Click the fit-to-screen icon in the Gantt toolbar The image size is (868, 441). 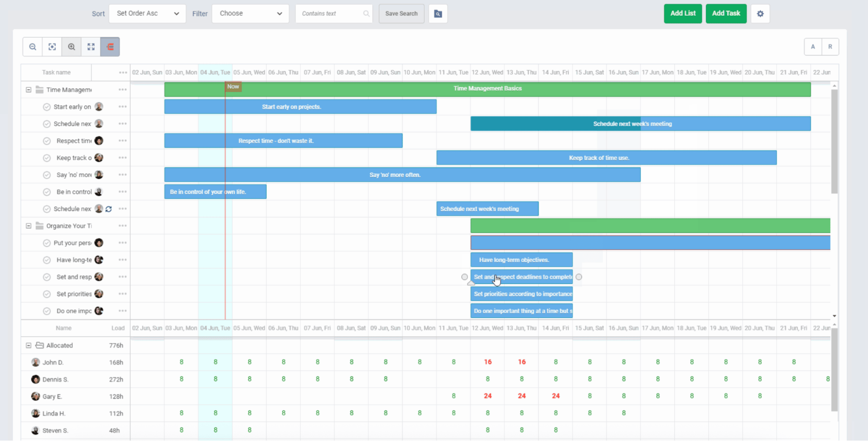point(52,46)
